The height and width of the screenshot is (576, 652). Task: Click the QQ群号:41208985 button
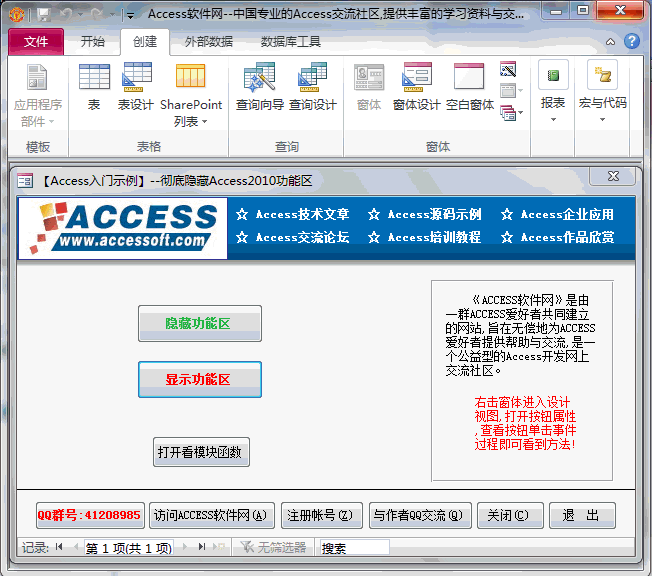(x=90, y=516)
